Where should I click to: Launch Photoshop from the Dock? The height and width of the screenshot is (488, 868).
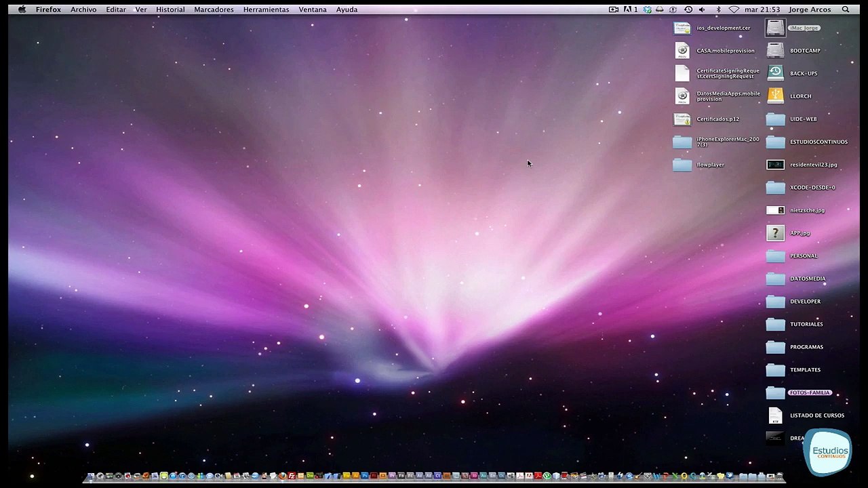pyautogui.click(x=365, y=476)
